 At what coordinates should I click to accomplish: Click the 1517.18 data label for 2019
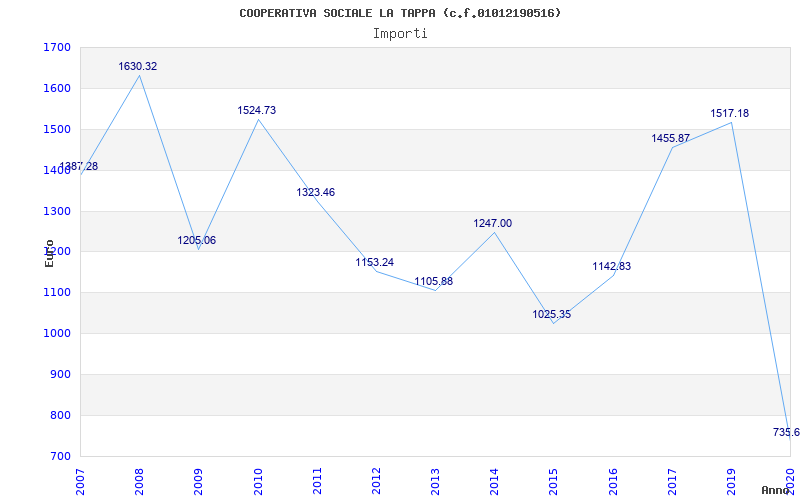pyautogui.click(x=730, y=113)
